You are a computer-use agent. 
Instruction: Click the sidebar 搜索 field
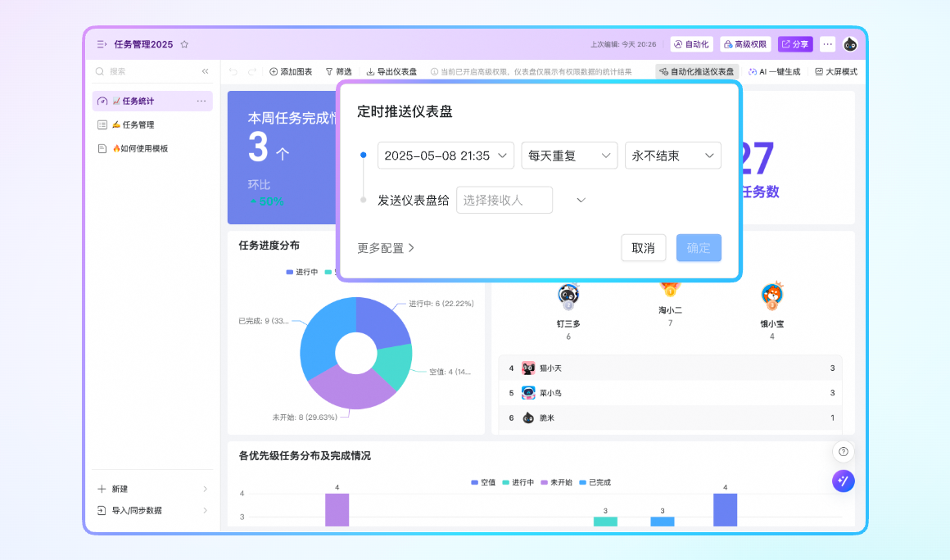pos(146,71)
